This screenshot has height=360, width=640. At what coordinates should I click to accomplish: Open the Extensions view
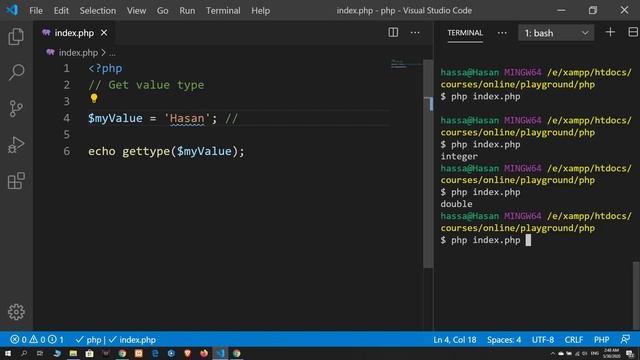point(16,180)
